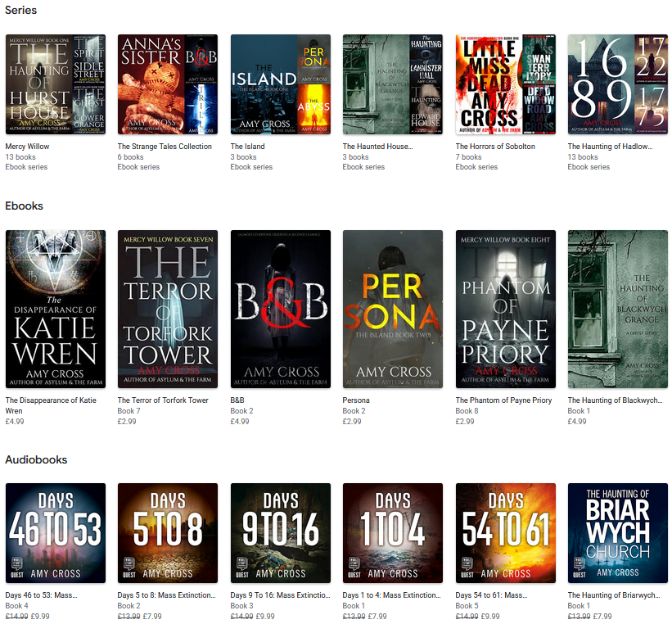
Task: Click The Haunted House series title
Action: (x=377, y=147)
